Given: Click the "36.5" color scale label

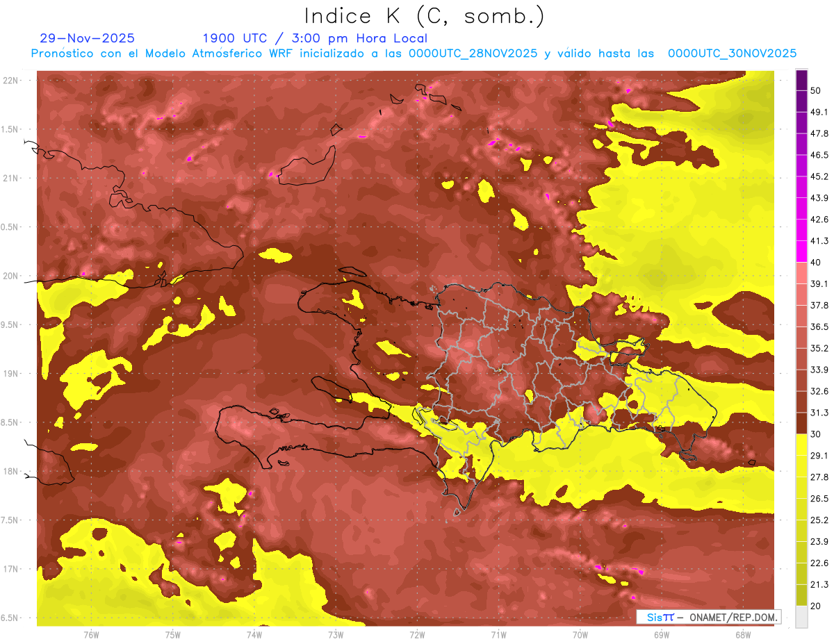Looking at the screenshot, I should click(819, 327).
